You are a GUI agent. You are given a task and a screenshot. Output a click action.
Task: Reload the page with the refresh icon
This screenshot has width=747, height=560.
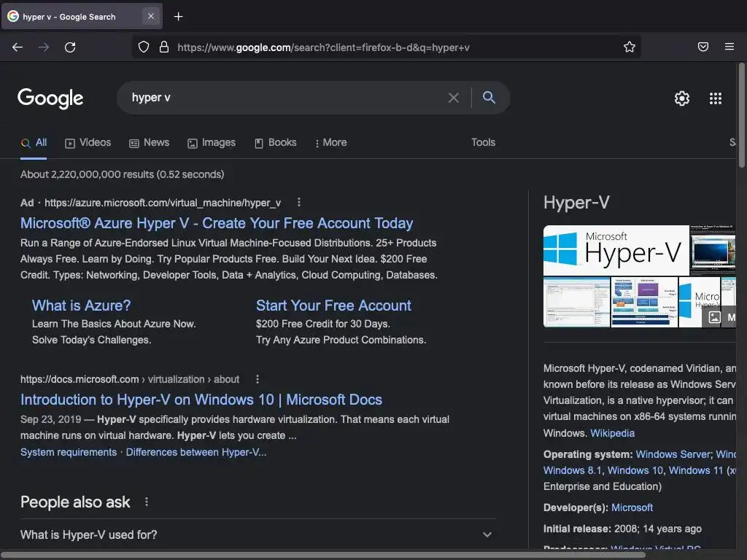click(70, 47)
